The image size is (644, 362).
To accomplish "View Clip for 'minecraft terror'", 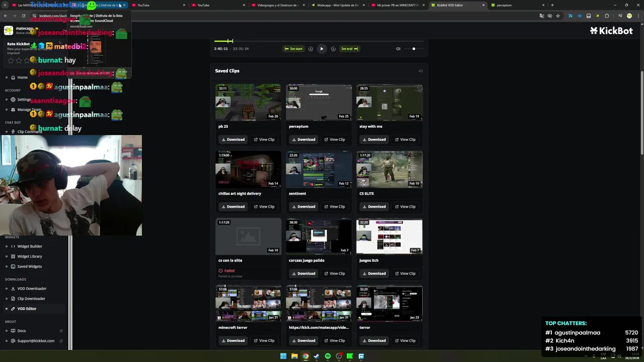I will pyautogui.click(x=264, y=340).
